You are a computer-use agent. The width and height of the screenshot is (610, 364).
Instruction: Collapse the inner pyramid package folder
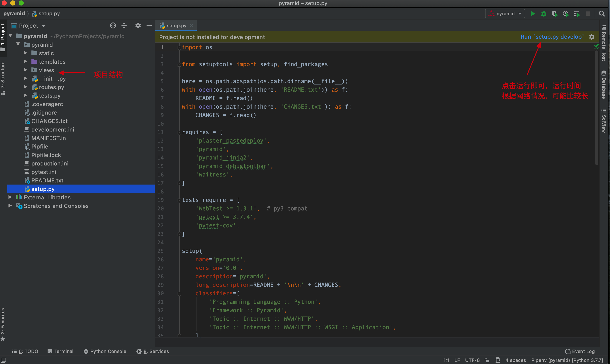[x=18, y=44]
